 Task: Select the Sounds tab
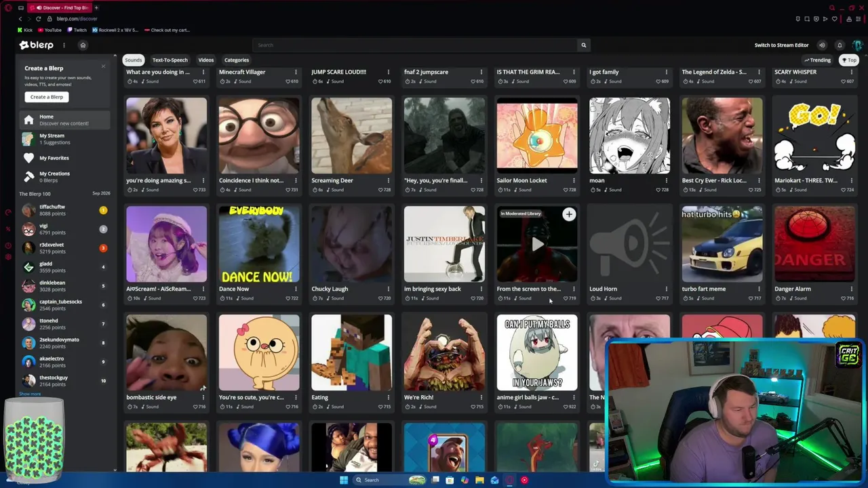[134, 60]
